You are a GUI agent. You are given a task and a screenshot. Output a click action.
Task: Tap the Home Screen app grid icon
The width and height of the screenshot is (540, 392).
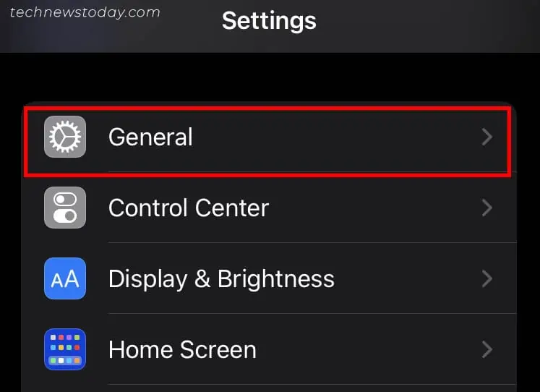[65, 349]
